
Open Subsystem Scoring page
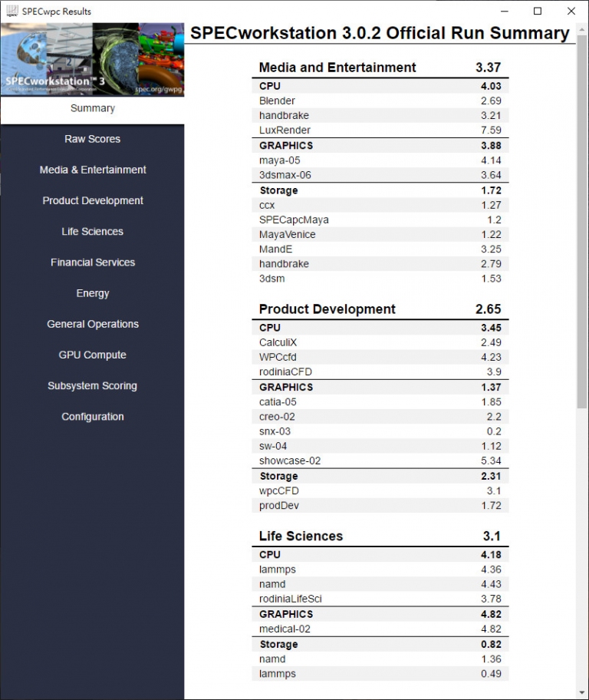(x=92, y=386)
